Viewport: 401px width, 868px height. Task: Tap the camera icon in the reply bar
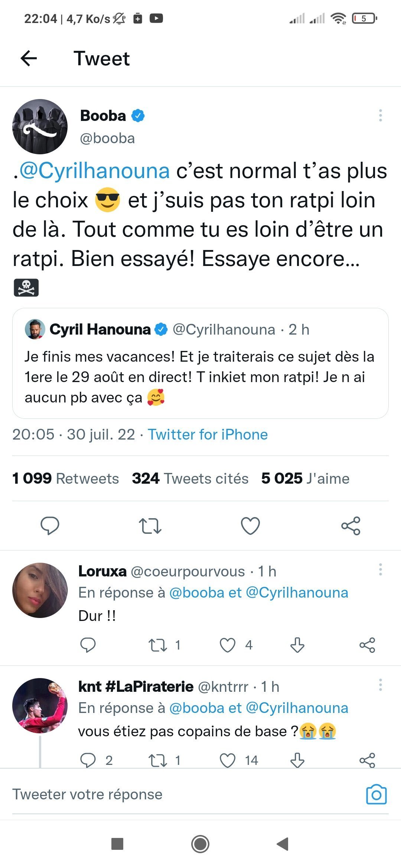pyautogui.click(x=376, y=794)
